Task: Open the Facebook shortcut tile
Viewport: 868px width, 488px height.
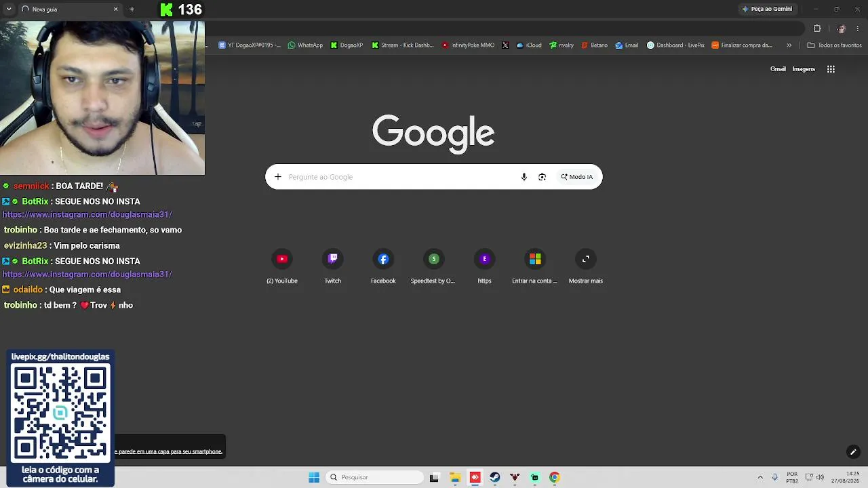Action: (383, 266)
